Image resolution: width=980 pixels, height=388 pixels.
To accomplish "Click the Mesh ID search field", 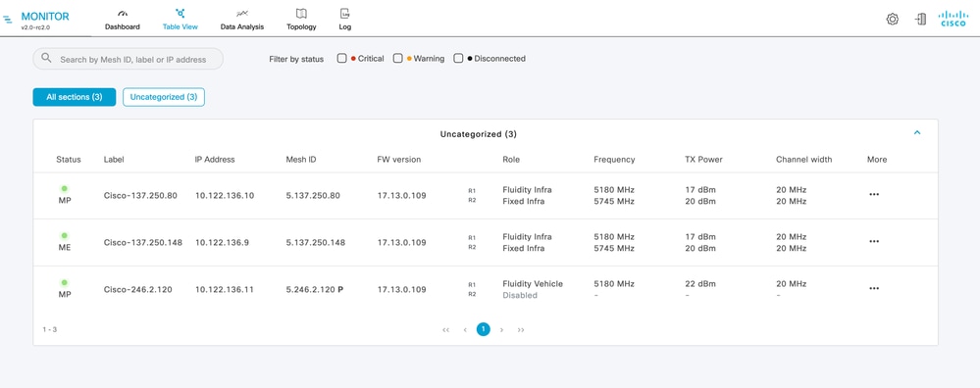I will click(129, 59).
